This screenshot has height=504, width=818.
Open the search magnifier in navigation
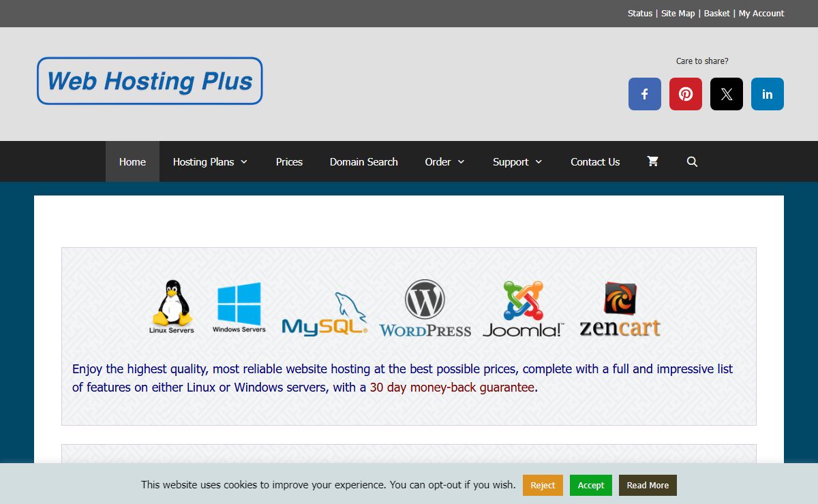coord(693,161)
